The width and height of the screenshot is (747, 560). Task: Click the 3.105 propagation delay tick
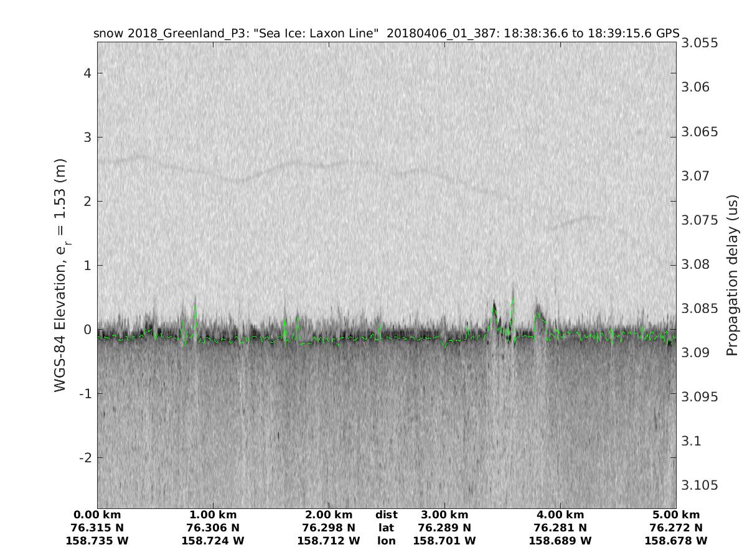[700, 485]
